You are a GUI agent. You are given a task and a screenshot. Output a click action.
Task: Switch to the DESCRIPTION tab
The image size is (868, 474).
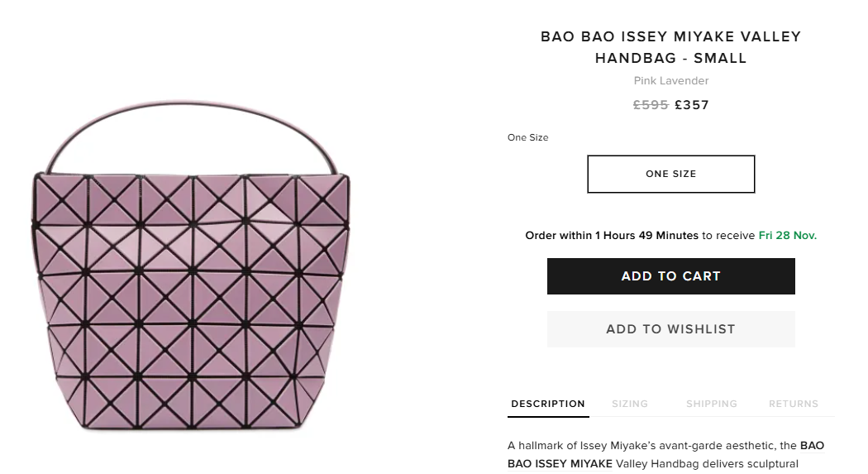[548, 404]
